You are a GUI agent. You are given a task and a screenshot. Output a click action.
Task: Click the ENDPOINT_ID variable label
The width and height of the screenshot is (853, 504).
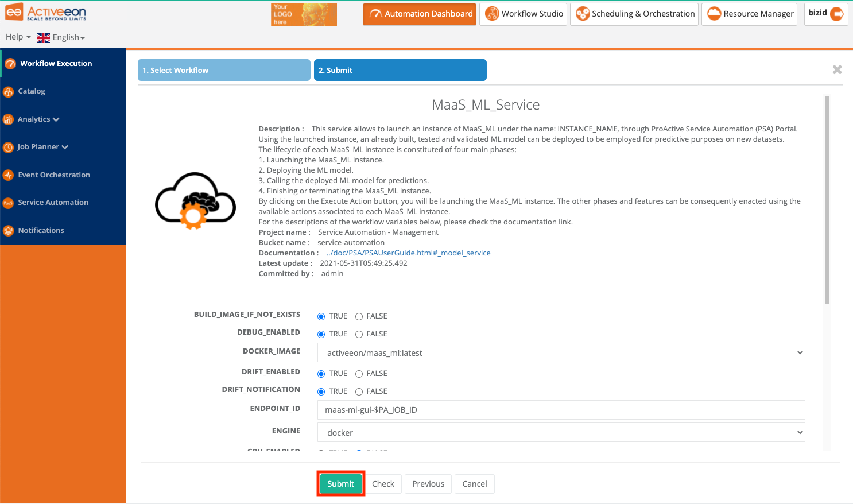(275, 408)
